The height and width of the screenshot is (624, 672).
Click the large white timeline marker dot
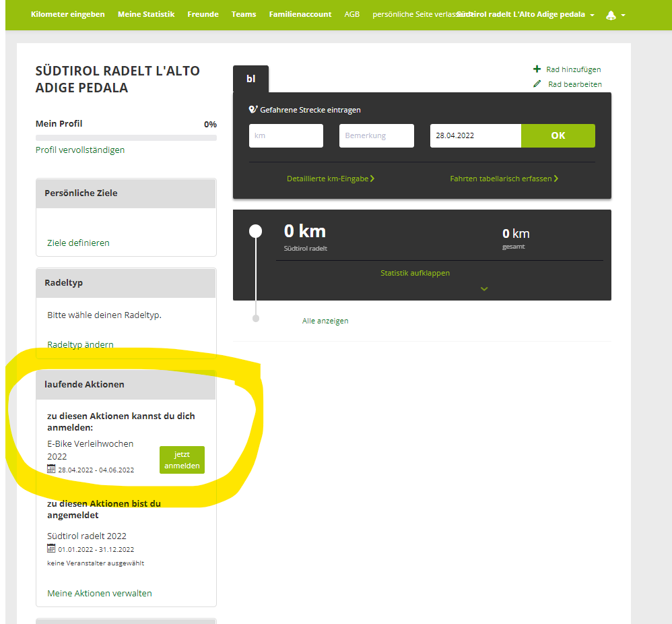[255, 231]
